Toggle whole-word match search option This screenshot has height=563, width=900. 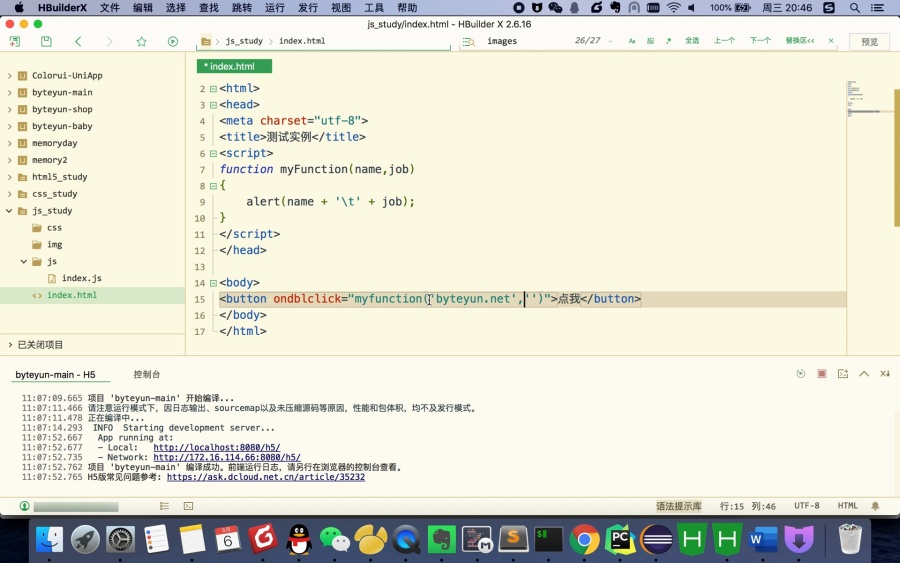click(x=650, y=41)
